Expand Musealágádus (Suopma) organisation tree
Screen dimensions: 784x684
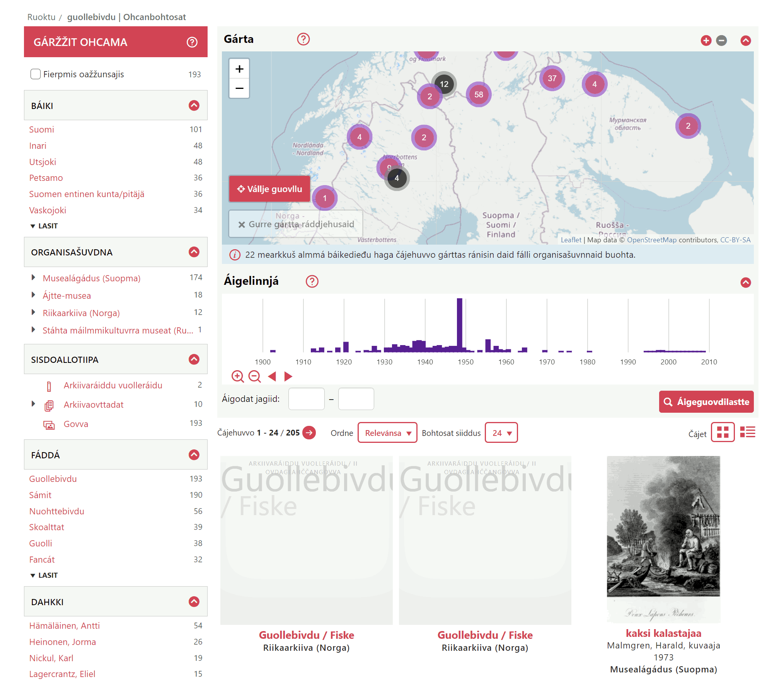[33, 277]
